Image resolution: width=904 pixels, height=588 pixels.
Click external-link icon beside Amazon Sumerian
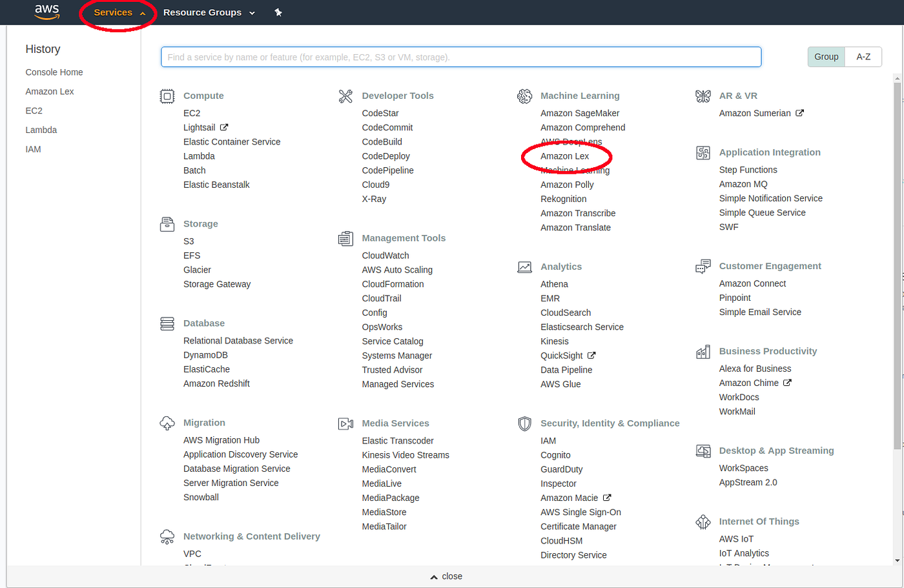pyautogui.click(x=799, y=112)
